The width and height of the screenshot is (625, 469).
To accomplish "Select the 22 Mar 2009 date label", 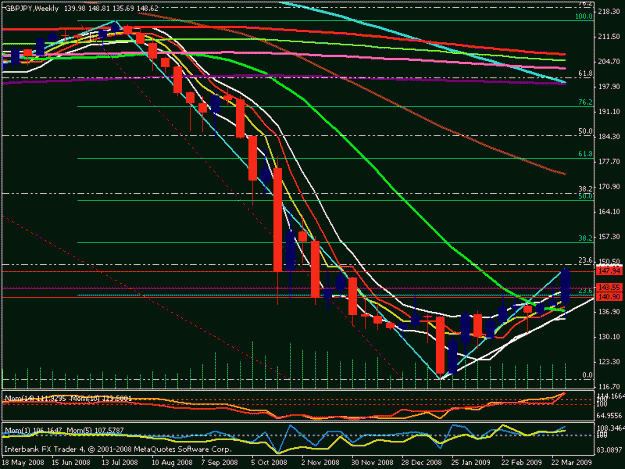I will point(572,463).
